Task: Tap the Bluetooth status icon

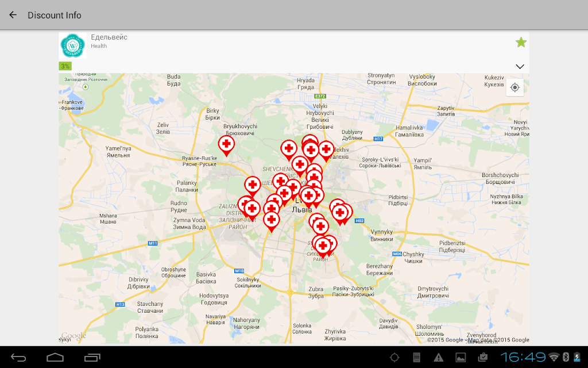Action: point(566,357)
